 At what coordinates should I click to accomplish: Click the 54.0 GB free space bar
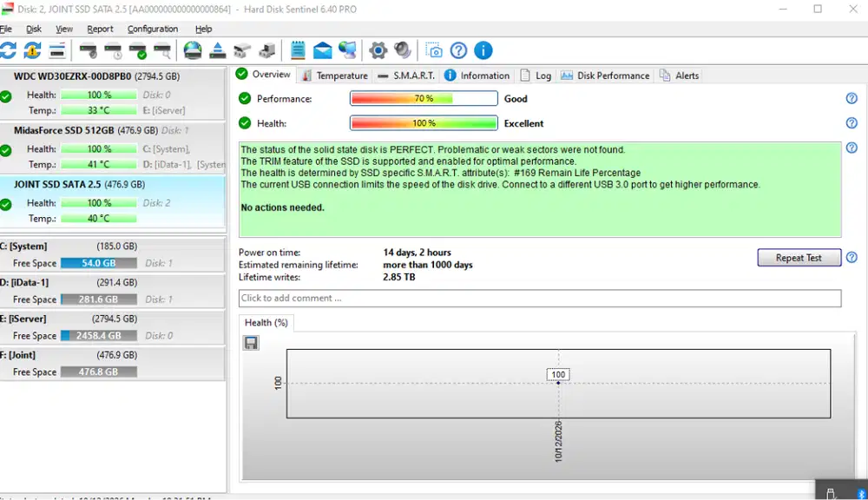click(x=99, y=263)
